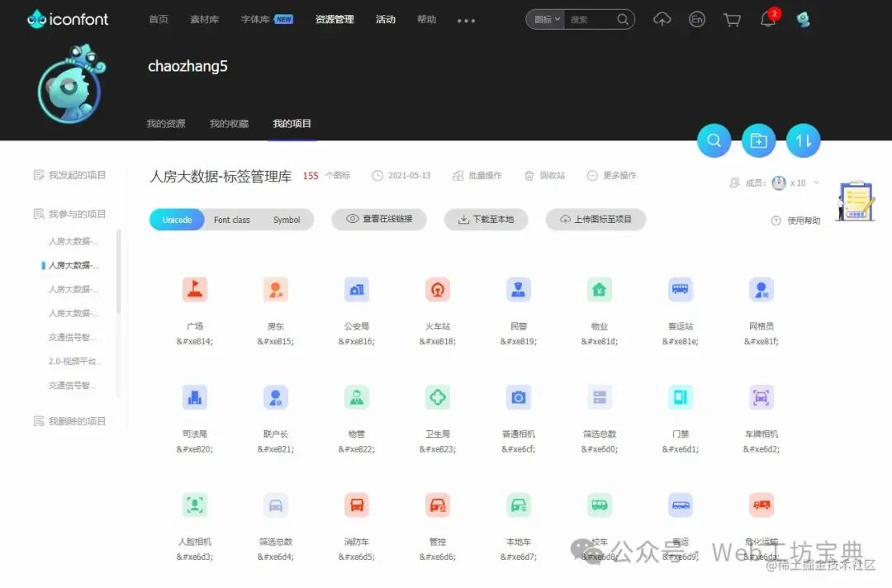892x588 pixels.
Task: Click the 消防车 fire truck icon
Action: pyautogui.click(x=356, y=505)
